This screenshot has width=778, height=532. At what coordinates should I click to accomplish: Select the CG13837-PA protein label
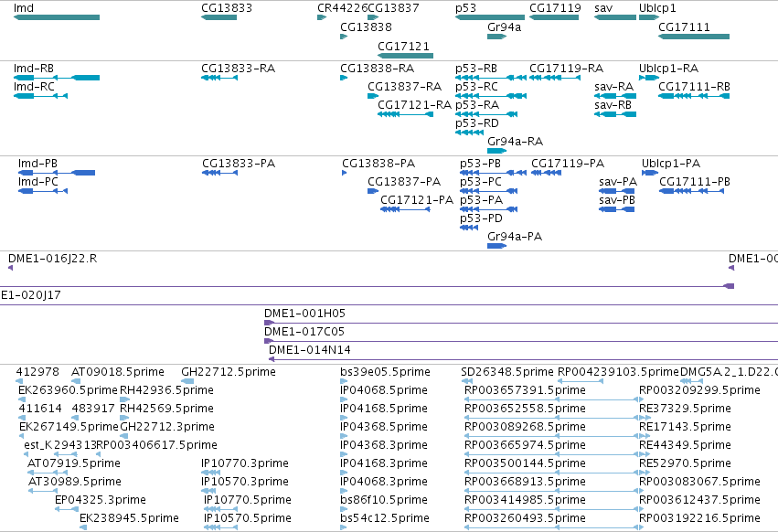(x=404, y=182)
